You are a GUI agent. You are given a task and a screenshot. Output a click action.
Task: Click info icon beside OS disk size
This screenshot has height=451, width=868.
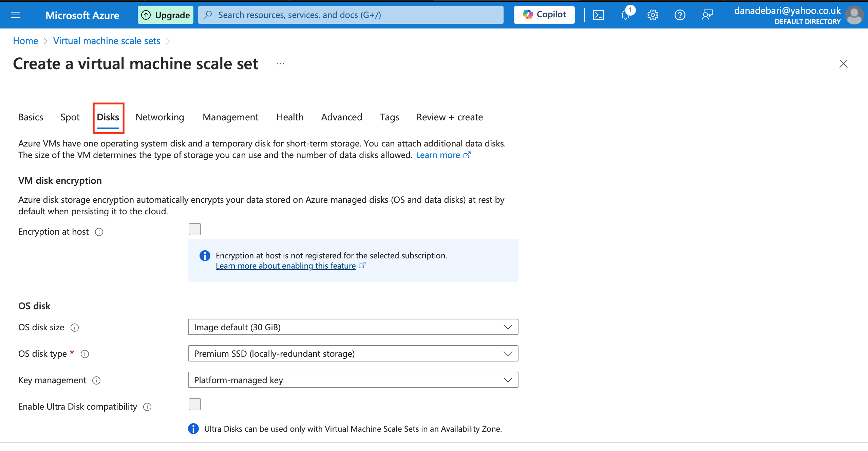tap(75, 328)
